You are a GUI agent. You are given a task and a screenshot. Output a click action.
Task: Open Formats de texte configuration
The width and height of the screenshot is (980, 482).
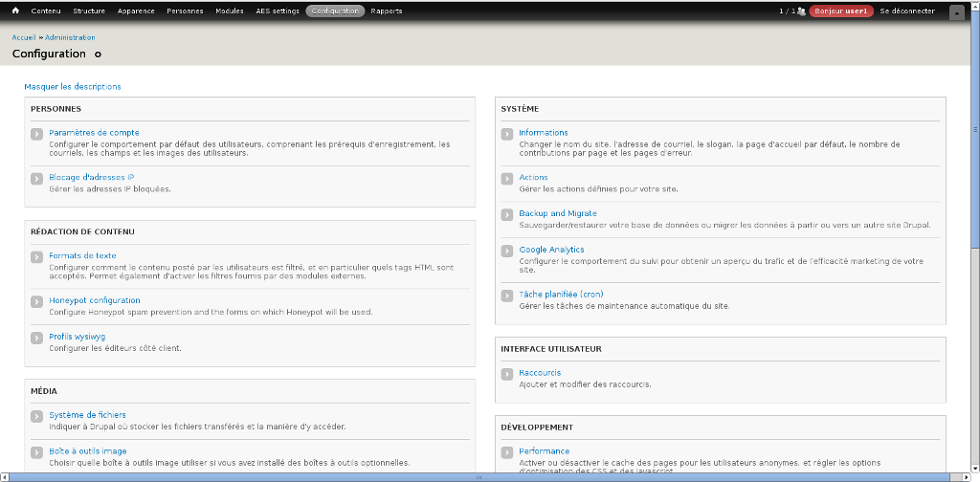click(82, 255)
